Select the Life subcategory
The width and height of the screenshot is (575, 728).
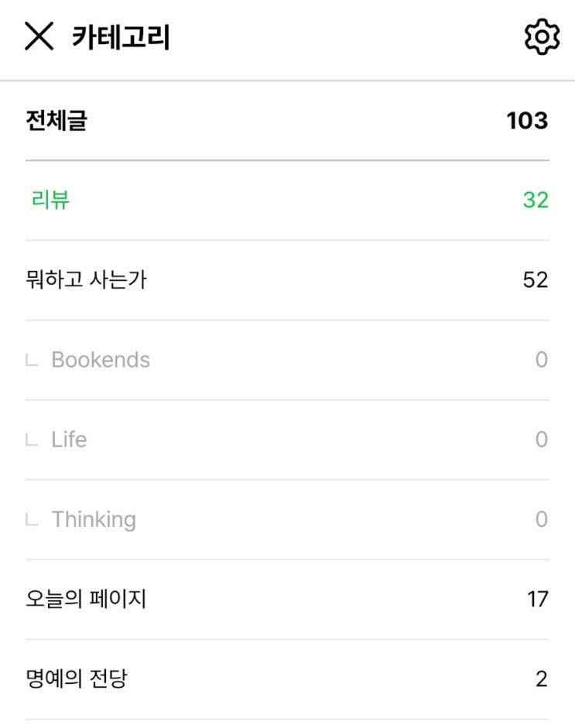tap(69, 439)
